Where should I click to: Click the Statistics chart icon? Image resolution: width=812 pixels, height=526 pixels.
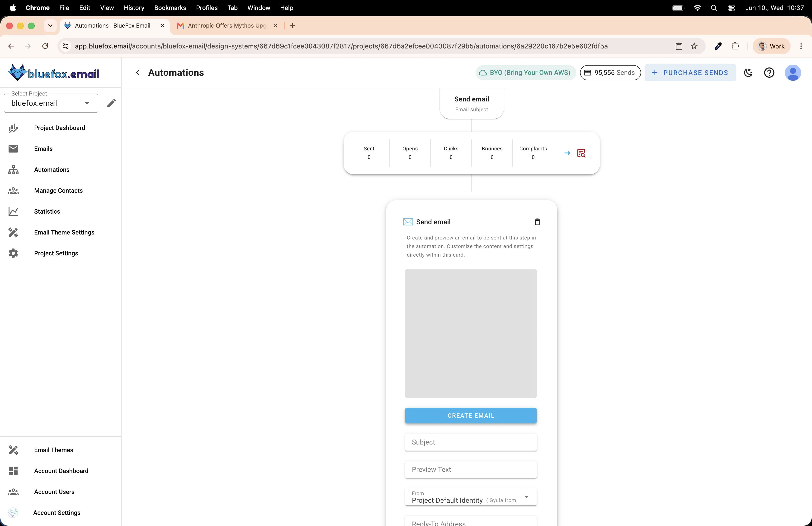point(13,211)
